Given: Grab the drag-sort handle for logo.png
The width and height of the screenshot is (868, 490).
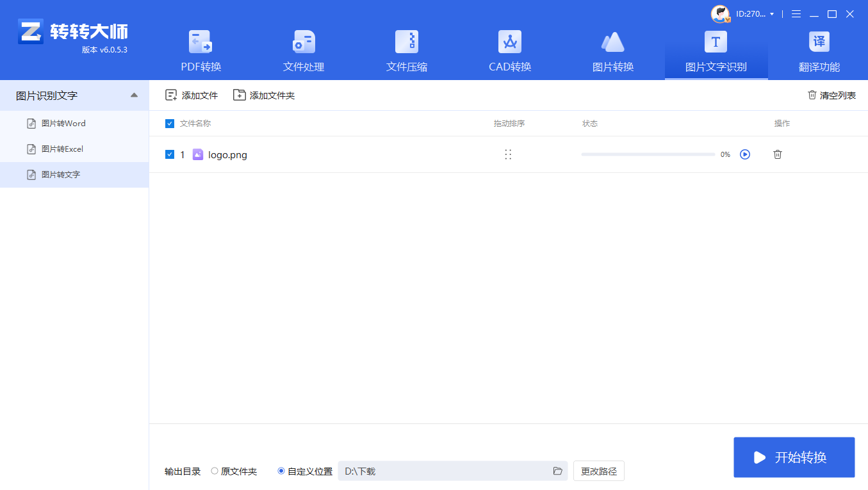Looking at the screenshot, I should click(x=508, y=154).
